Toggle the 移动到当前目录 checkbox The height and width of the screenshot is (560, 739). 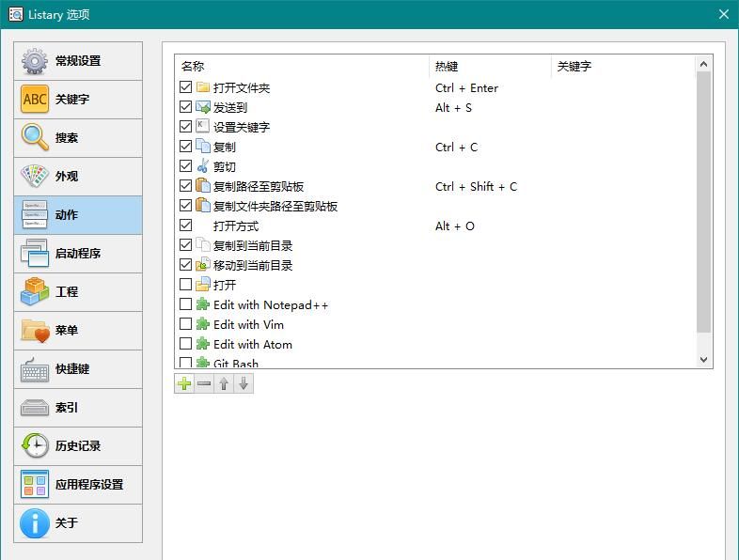186,265
